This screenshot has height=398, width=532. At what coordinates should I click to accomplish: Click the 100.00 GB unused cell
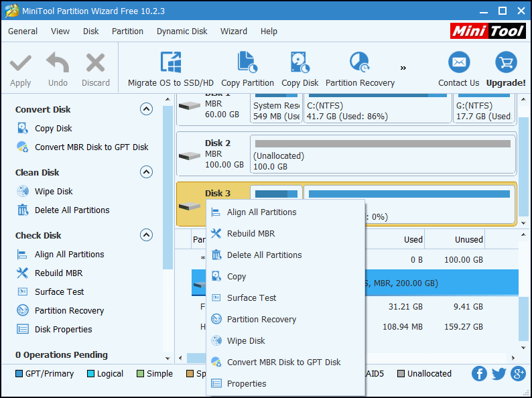pyautogui.click(x=464, y=260)
